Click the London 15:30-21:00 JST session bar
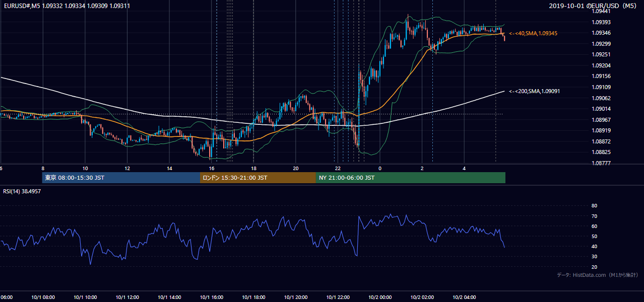This screenshot has width=644, height=302. tap(258, 178)
